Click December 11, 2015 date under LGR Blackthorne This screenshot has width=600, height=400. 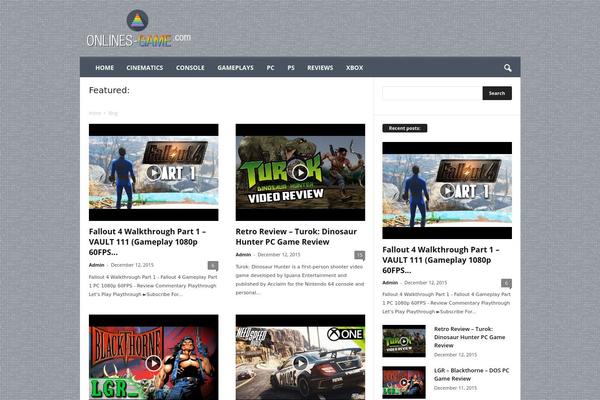point(455,388)
